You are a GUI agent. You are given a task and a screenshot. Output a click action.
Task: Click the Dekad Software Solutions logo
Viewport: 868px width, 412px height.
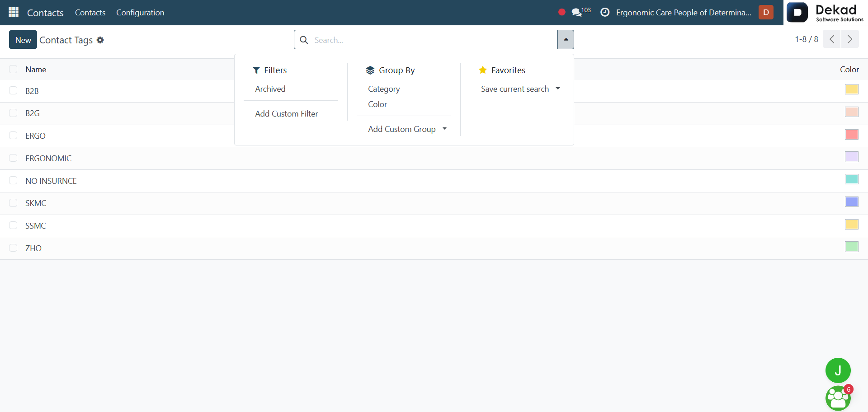826,13
